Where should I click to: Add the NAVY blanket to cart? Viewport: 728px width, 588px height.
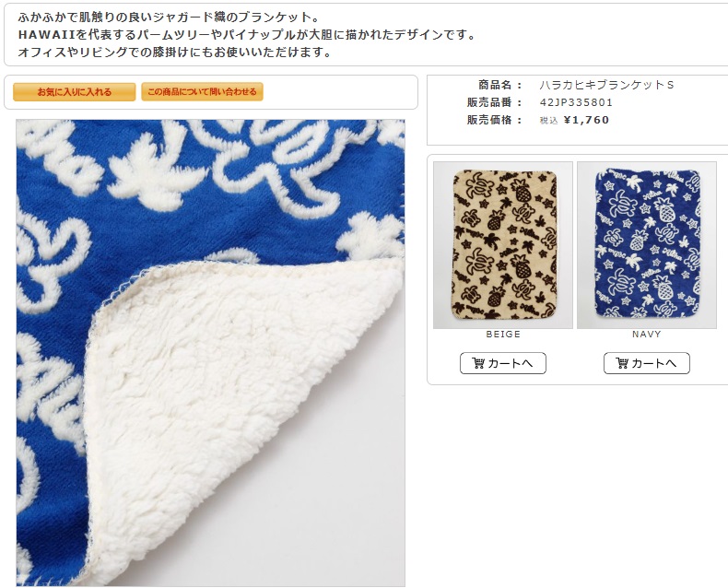coord(647,363)
